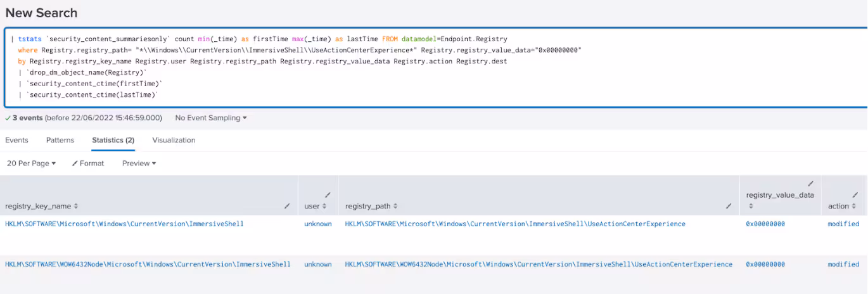Click the first row's registry_path value

pos(514,224)
